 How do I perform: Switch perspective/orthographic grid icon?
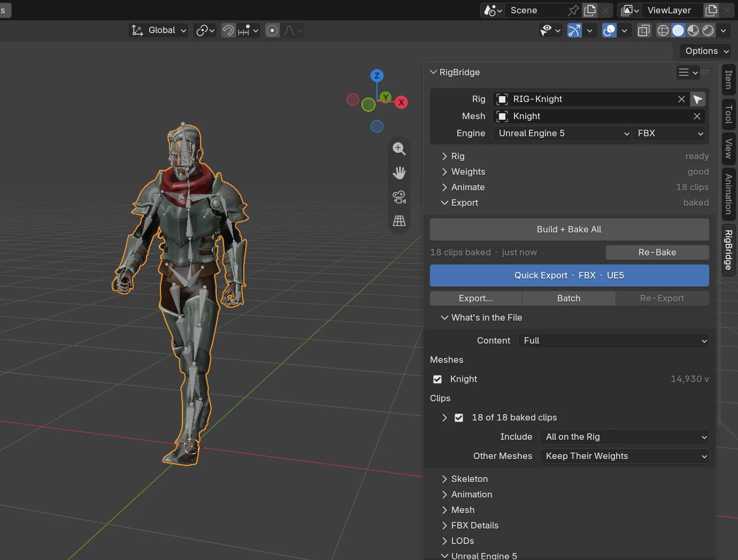(x=399, y=221)
